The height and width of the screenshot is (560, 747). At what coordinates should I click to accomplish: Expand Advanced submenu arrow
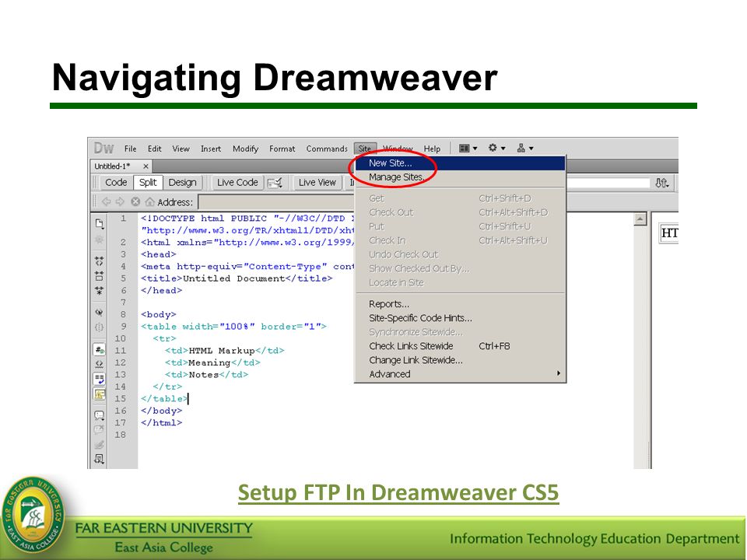(x=559, y=373)
